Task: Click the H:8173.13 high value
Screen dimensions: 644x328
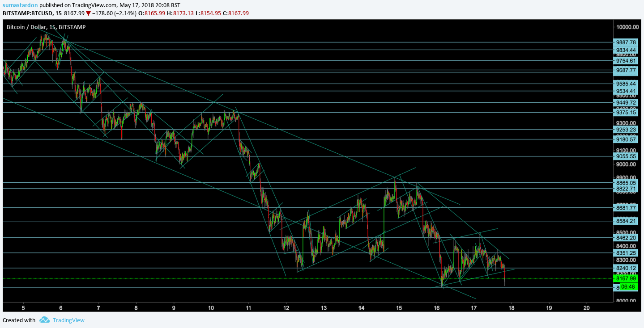Action: click(x=181, y=13)
